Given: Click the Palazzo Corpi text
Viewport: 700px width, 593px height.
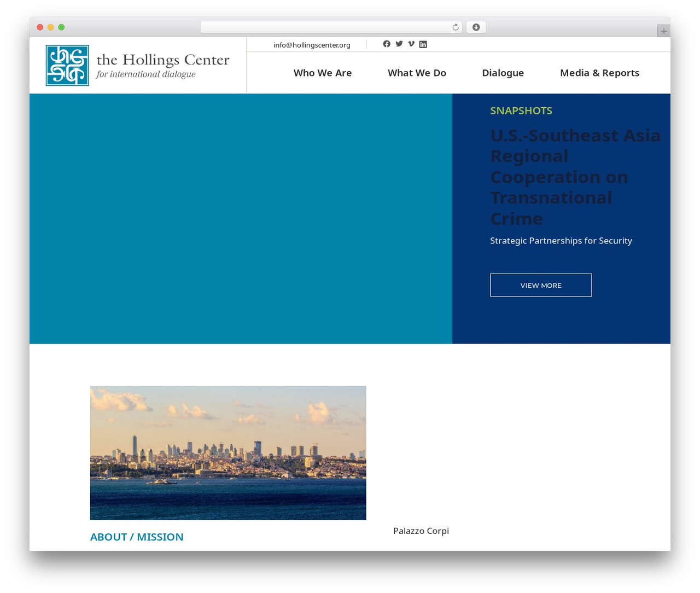Looking at the screenshot, I should (x=421, y=531).
